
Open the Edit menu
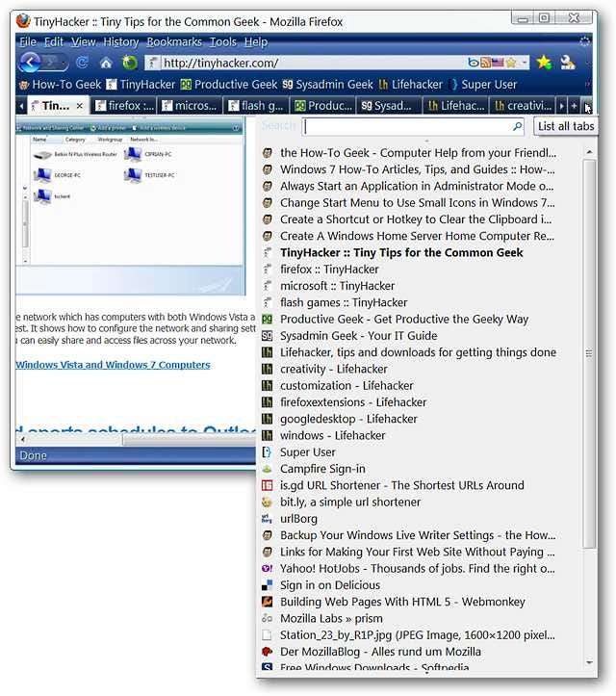point(54,41)
